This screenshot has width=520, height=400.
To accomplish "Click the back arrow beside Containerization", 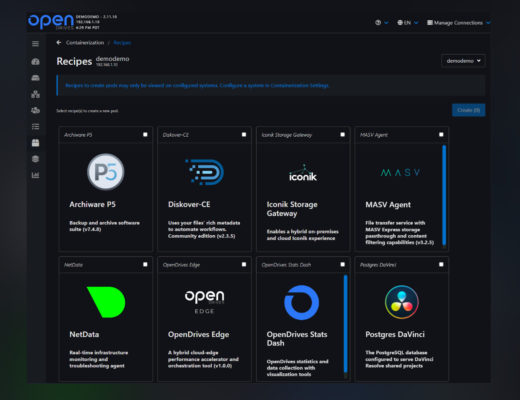I will pyautogui.click(x=59, y=42).
